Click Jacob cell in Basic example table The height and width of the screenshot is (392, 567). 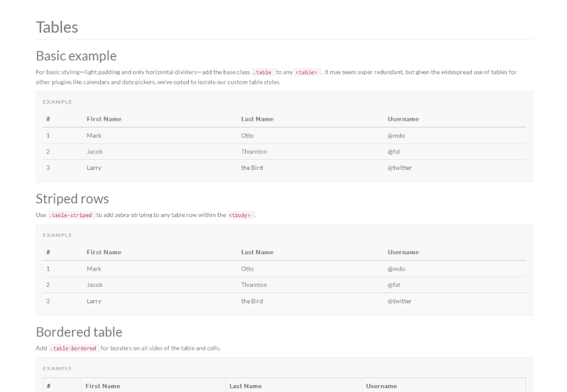94,152
